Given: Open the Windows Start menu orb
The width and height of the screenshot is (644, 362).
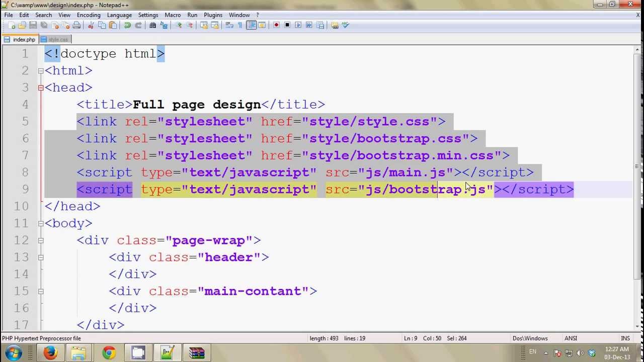Looking at the screenshot, I should 14,353.
